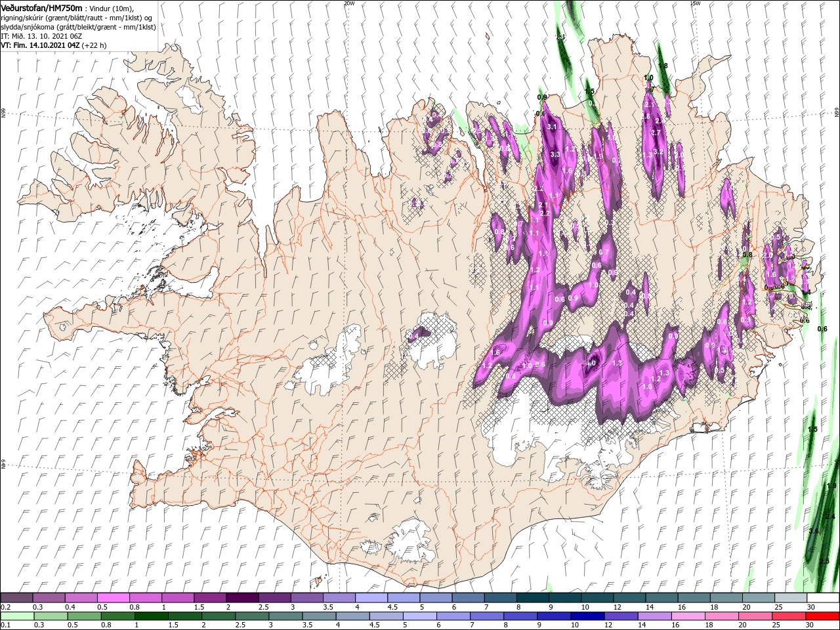The width and height of the screenshot is (840, 630).
Task: Click the 3.1 snowfall value on map
Action: click(x=552, y=127)
